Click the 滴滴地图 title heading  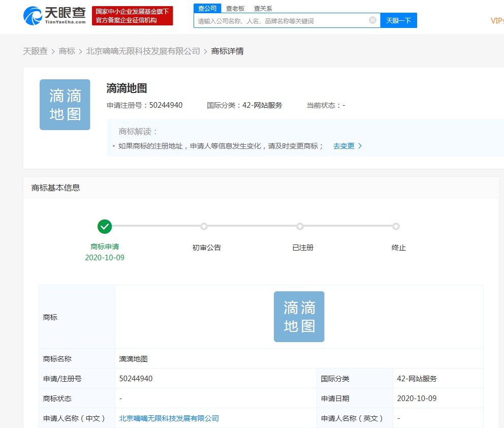pyautogui.click(x=127, y=88)
